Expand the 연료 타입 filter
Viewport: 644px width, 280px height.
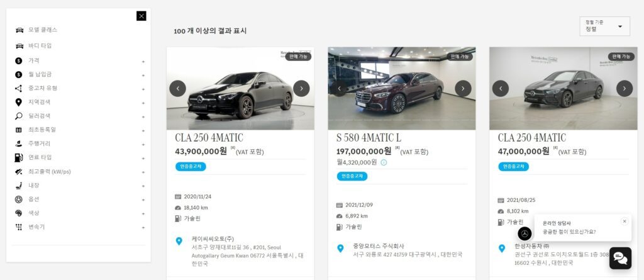click(80, 157)
